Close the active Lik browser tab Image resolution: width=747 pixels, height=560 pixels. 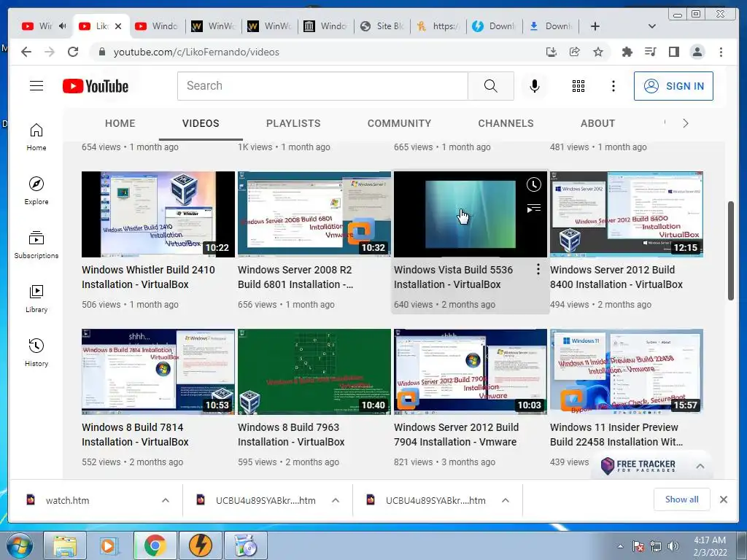point(118,26)
